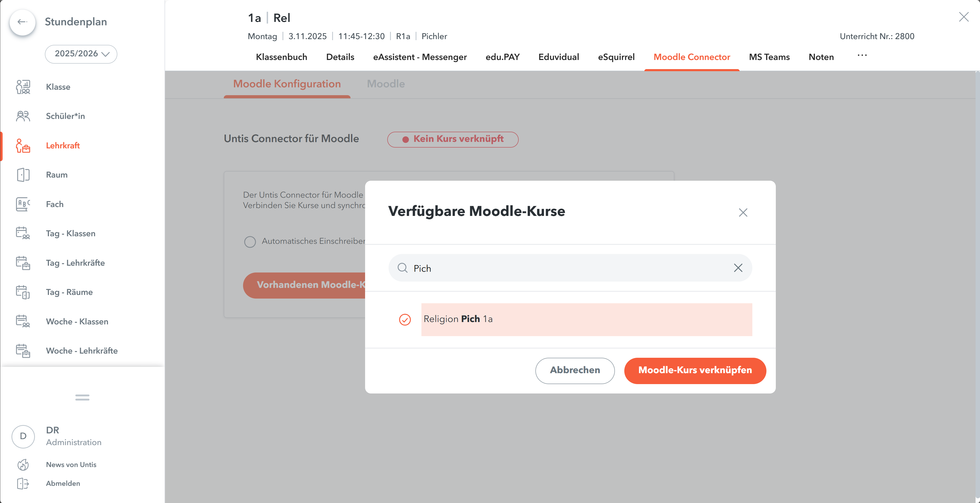Open the 2025/2026 school year dropdown

click(81, 54)
